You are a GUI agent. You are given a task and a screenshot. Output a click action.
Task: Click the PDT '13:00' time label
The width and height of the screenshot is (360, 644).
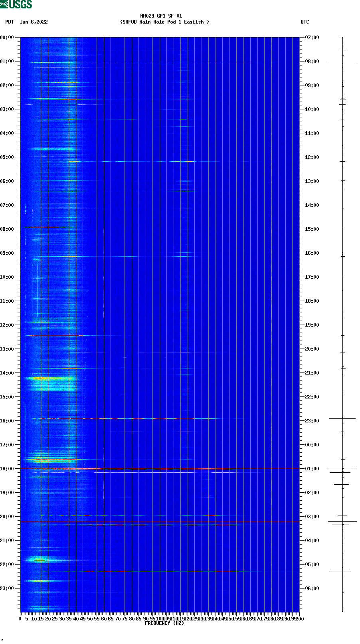tap(7, 349)
